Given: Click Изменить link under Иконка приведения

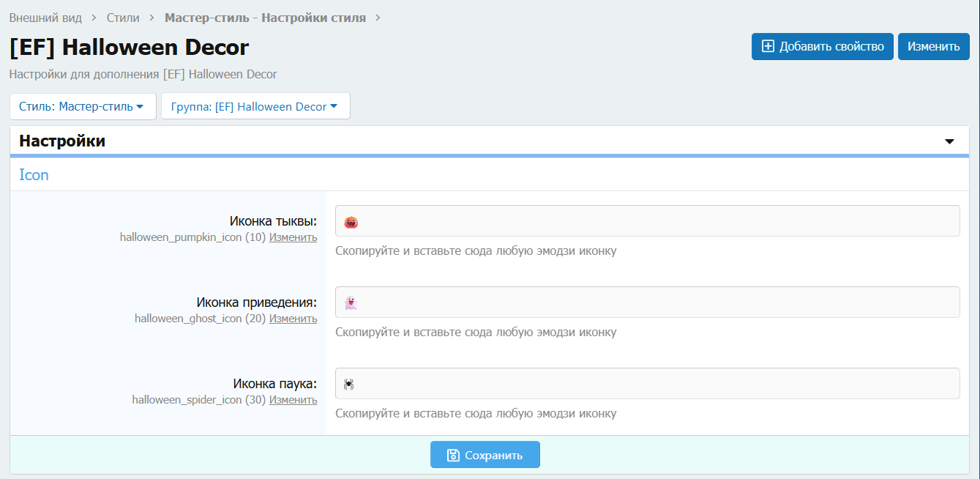Looking at the screenshot, I should pyautogui.click(x=293, y=319).
